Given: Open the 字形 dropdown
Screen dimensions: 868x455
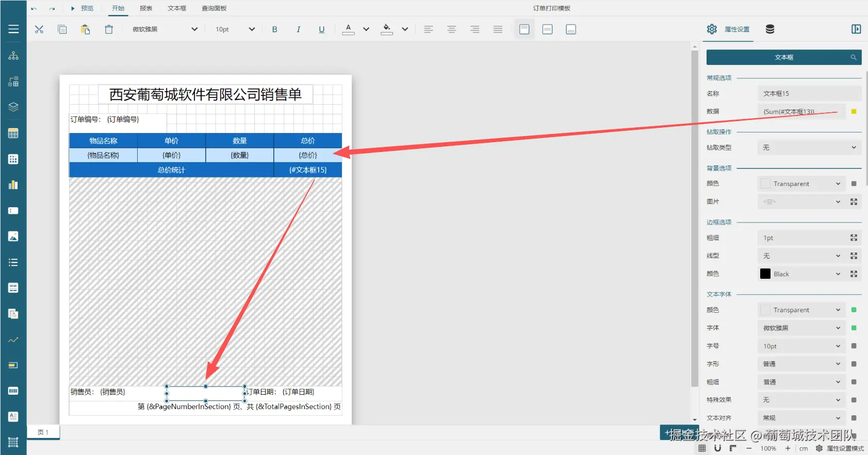Looking at the screenshot, I should (801, 364).
